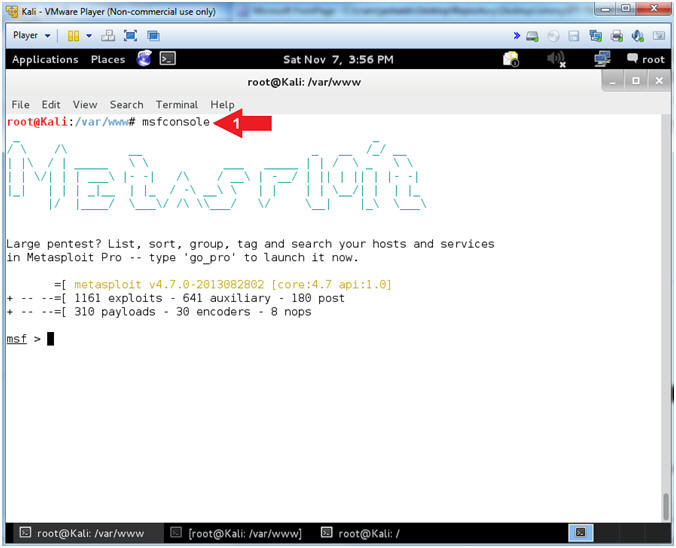This screenshot has width=676, height=548.
Task: Click the network adapter device icon in the VMware toolbar
Action: tap(595, 36)
